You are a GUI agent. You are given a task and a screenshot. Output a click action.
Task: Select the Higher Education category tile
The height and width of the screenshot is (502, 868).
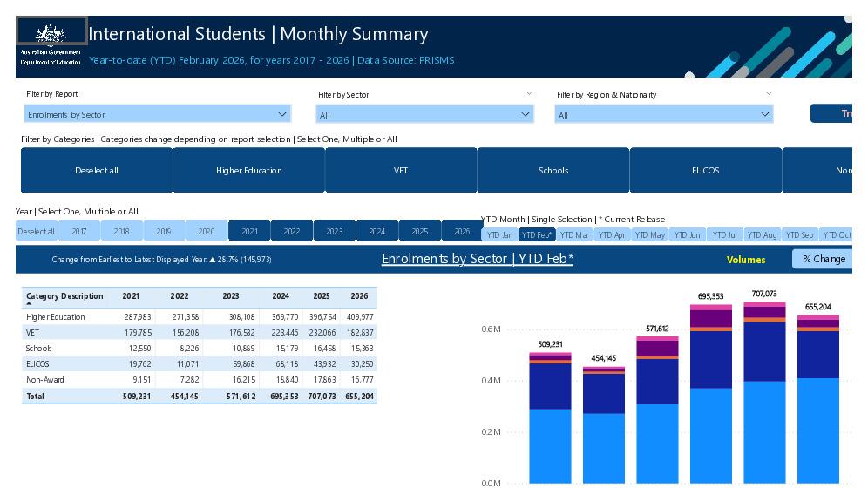pyautogui.click(x=249, y=170)
